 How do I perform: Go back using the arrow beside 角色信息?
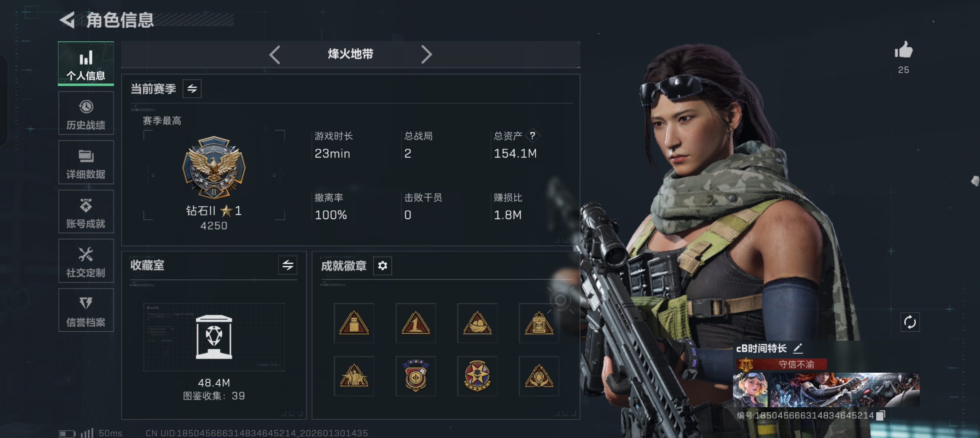pos(68,20)
